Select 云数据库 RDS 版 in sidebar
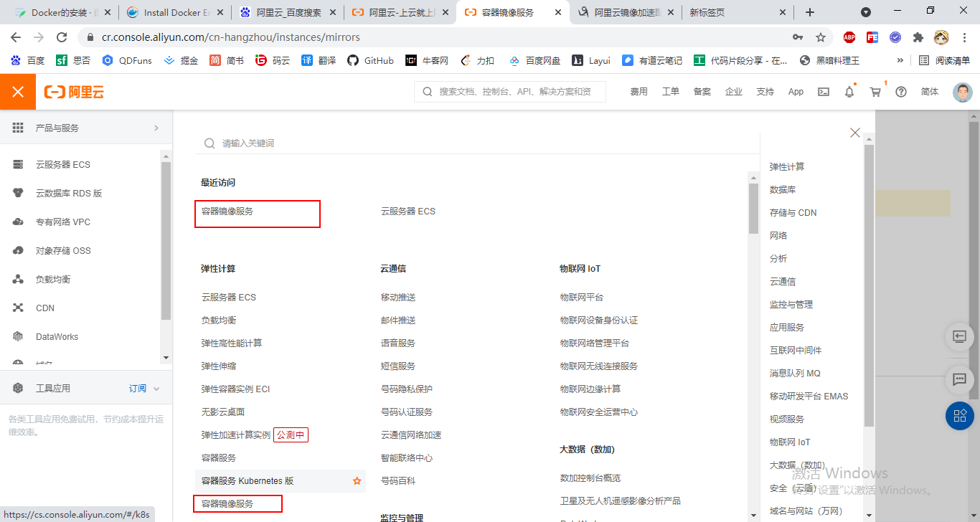 (69, 194)
